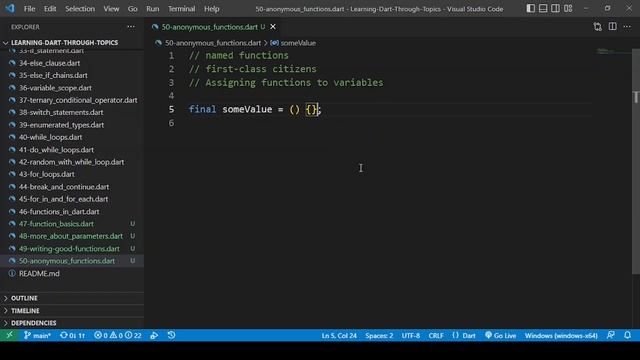Open the VS Code application menu icon
Viewport: 640px width, 360px height.
(x=10, y=8)
